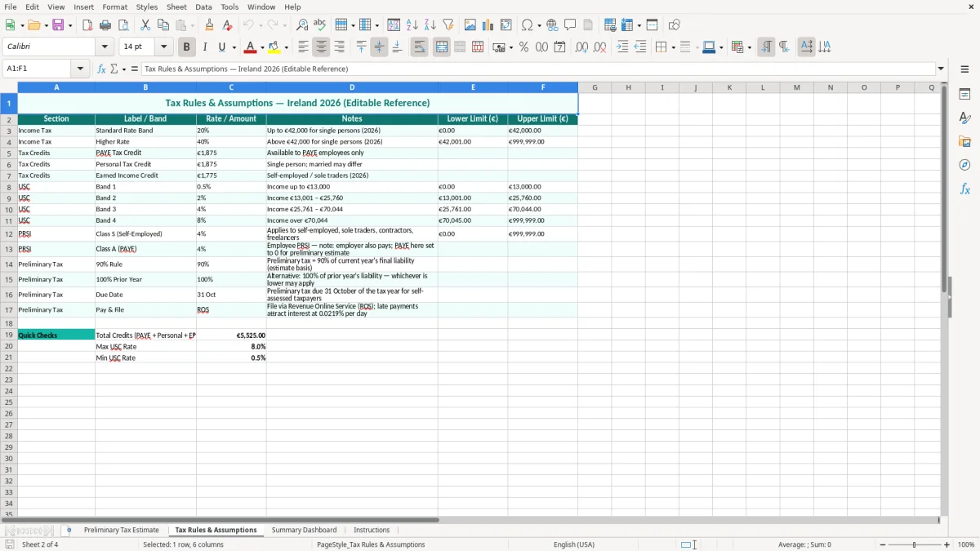The height and width of the screenshot is (551, 980).
Task: Click Background Color yellow highlight button
Action: [x=274, y=47]
